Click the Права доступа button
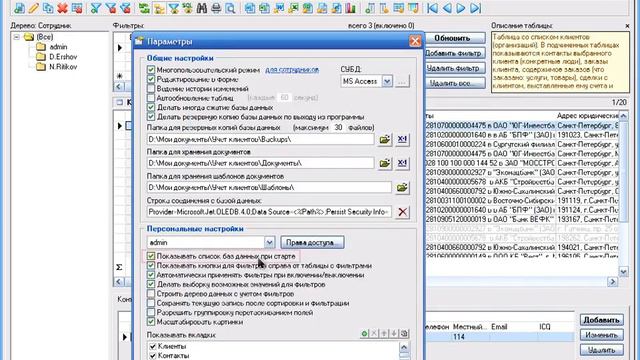Viewport: 640px width, 360px height. [312, 242]
